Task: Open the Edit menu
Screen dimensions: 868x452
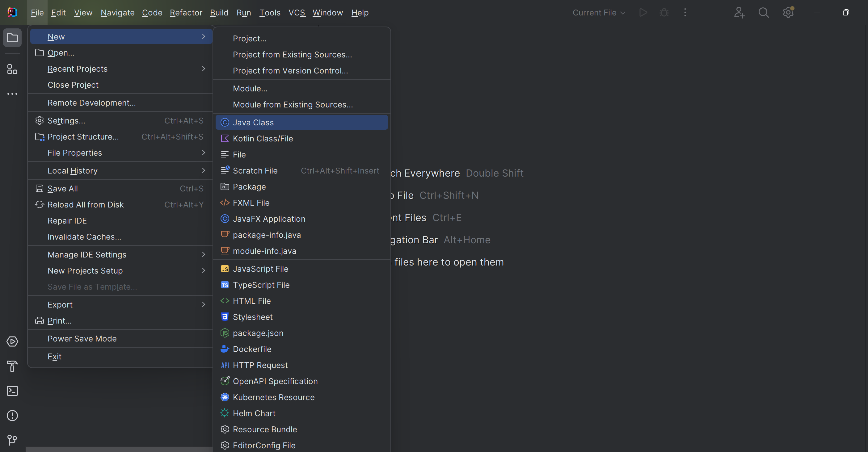Action: coord(58,12)
